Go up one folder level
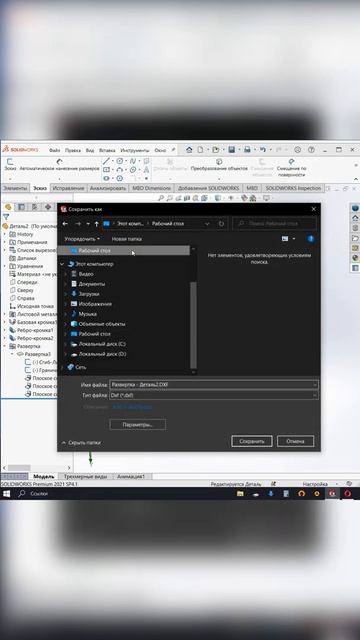360x640 pixels. pos(96,224)
